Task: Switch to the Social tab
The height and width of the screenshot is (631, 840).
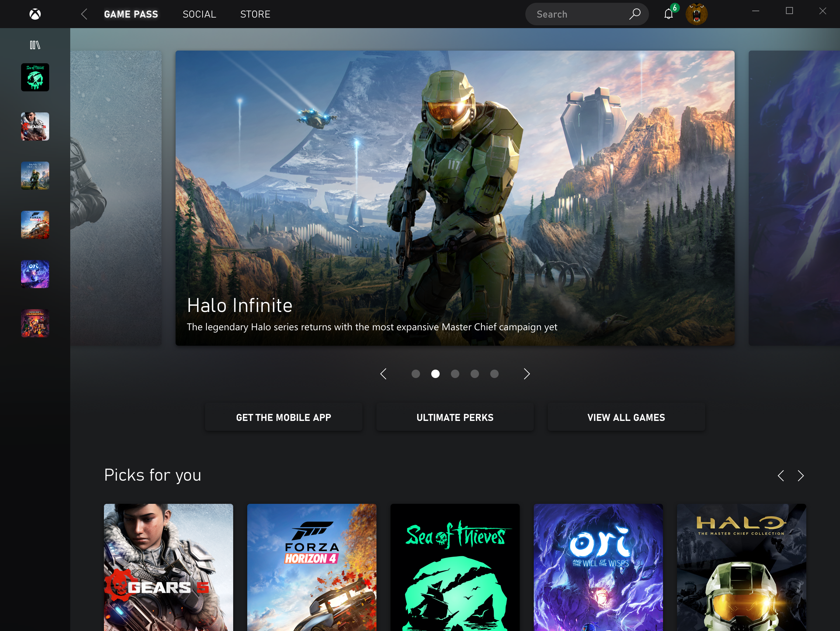Action: (x=199, y=14)
